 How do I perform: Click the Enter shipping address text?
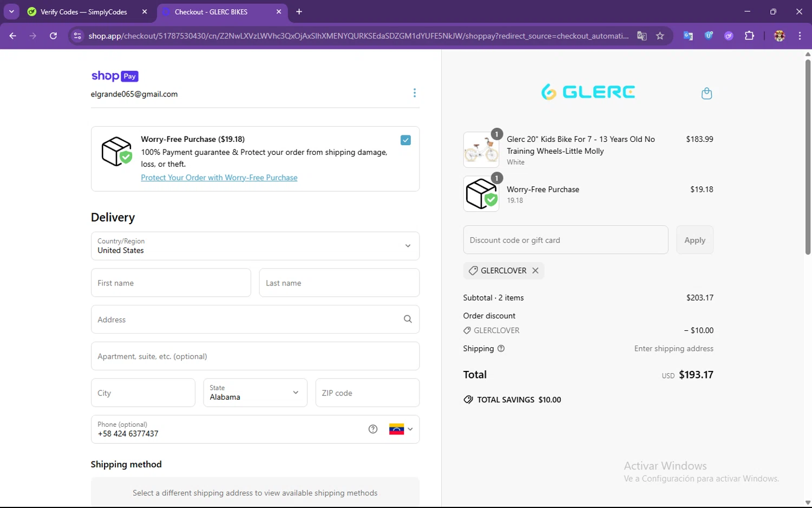coord(674,349)
